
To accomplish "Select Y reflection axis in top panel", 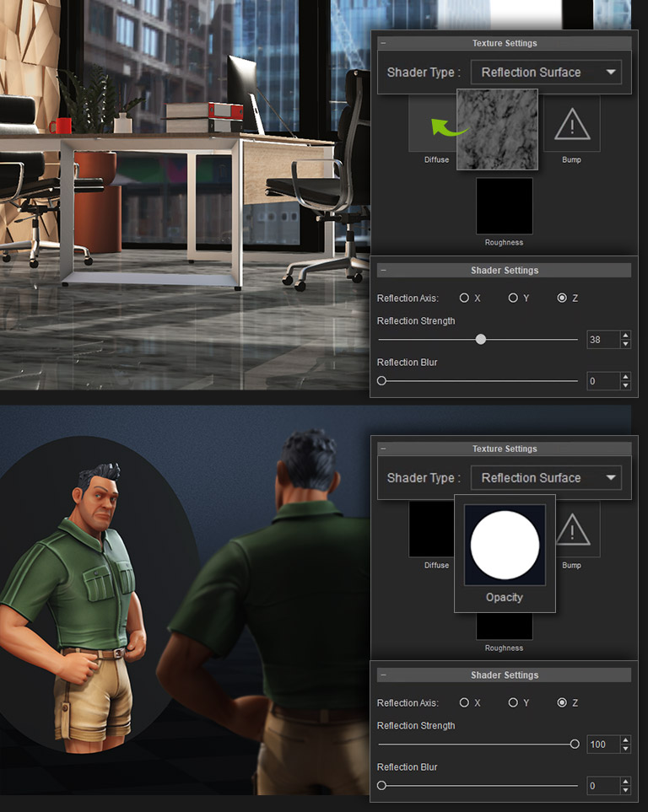I will (x=513, y=298).
